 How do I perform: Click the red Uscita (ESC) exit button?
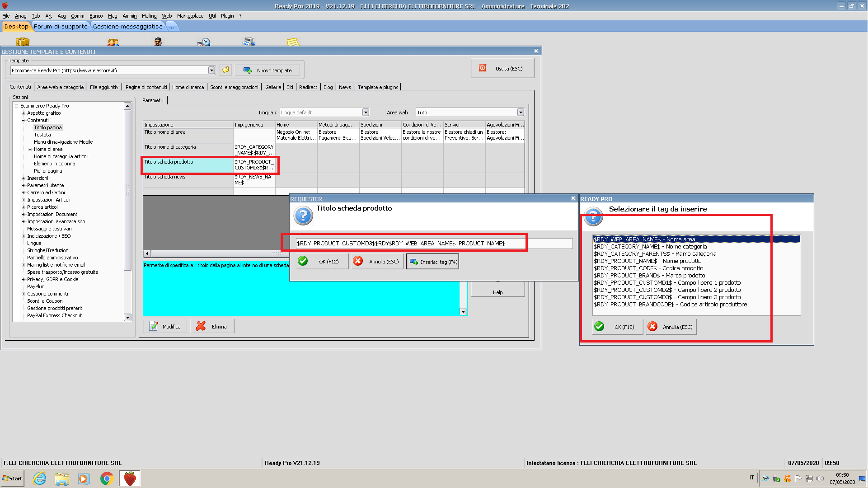(502, 69)
